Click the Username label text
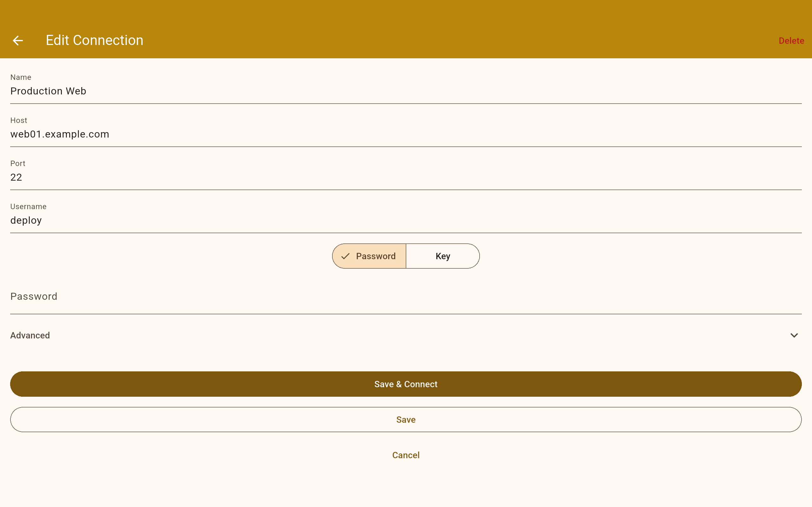Image resolution: width=812 pixels, height=507 pixels. click(x=28, y=207)
